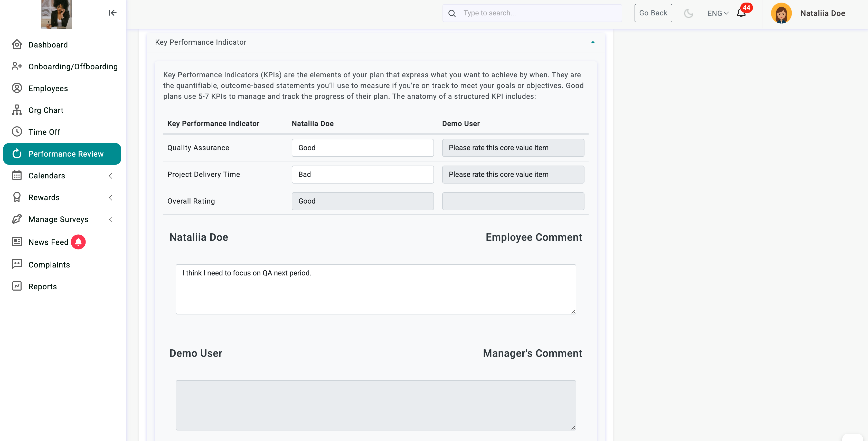Click the Dashboard home icon
This screenshot has height=441, width=868.
click(x=17, y=44)
